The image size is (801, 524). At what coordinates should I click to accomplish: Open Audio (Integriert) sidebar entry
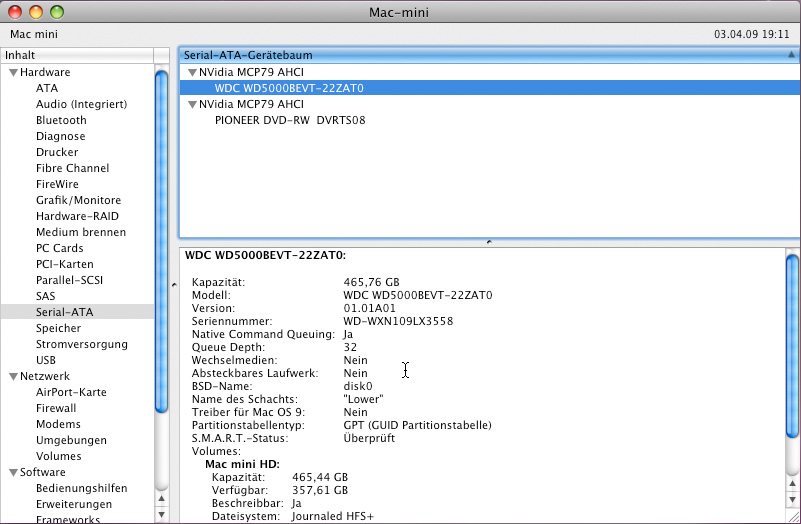pyautogui.click(x=81, y=104)
